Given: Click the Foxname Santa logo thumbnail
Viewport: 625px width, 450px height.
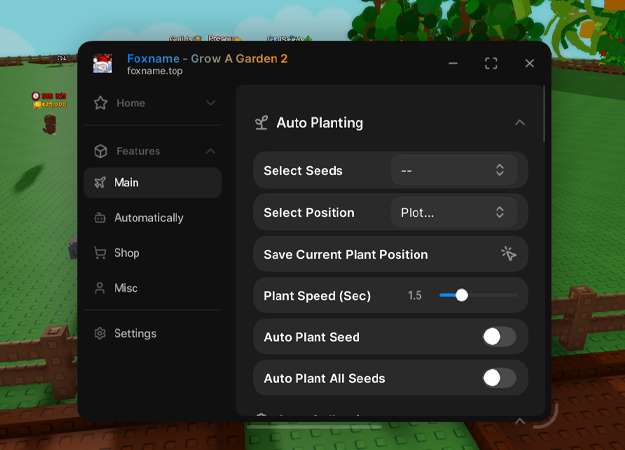Looking at the screenshot, I should pyautogui.click(x=102, y=63).
